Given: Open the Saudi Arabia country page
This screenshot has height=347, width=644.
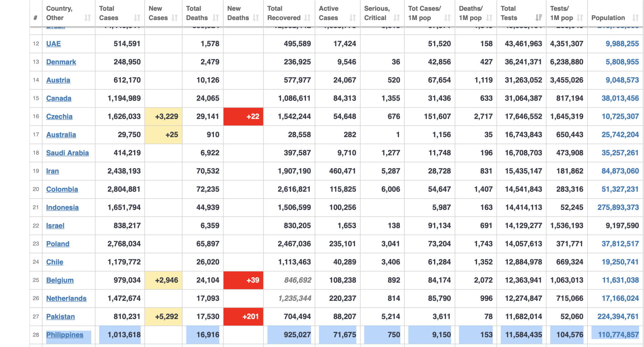Looking at the screenshot, I should tap(67, 153).
